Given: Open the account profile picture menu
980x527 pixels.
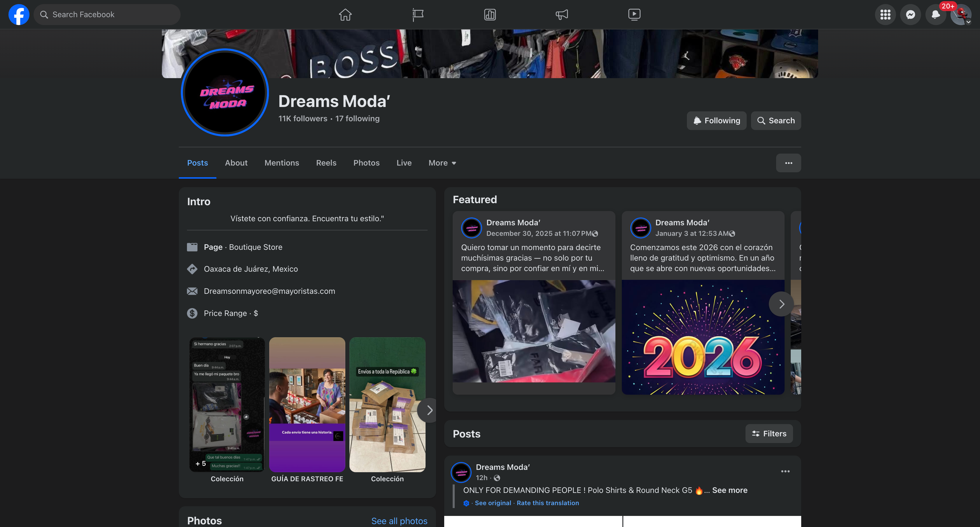Looking at the screenshot, I should pos(960,15).
